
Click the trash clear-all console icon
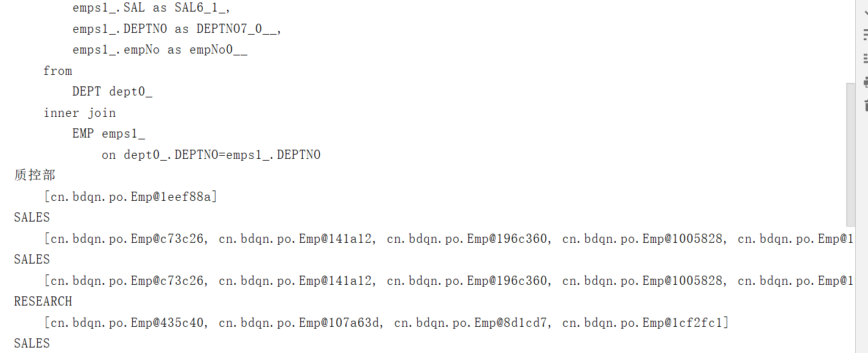(865, 105)
